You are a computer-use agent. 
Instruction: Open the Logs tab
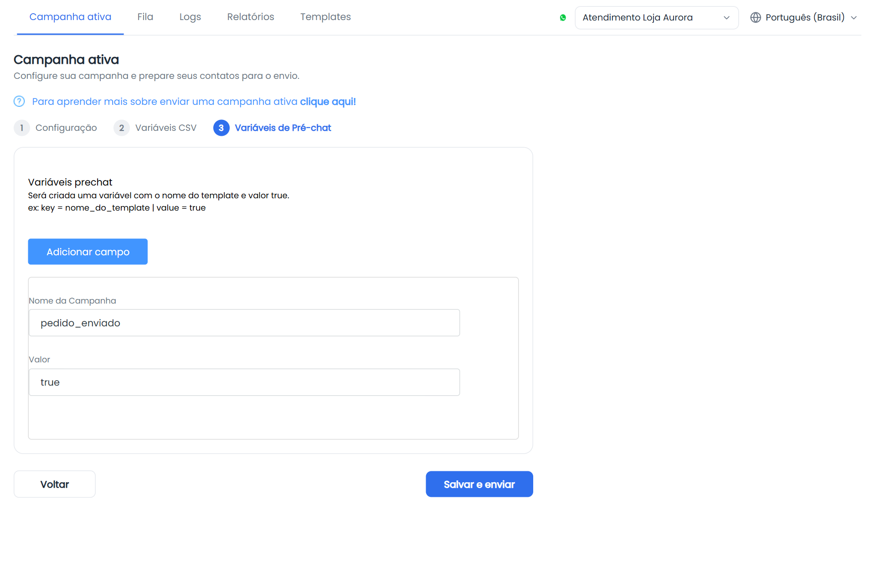coord(190,17)
